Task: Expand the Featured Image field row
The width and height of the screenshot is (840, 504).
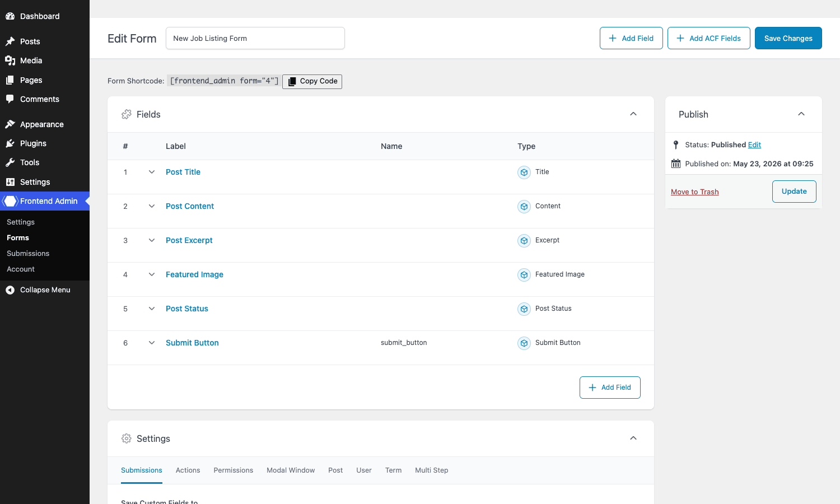Action: pyautogui.click(x=152, y=274)
